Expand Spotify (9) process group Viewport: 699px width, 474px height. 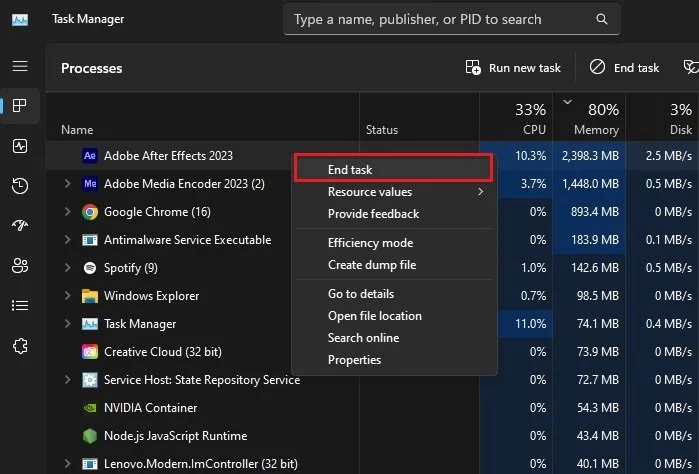[67, 268]
